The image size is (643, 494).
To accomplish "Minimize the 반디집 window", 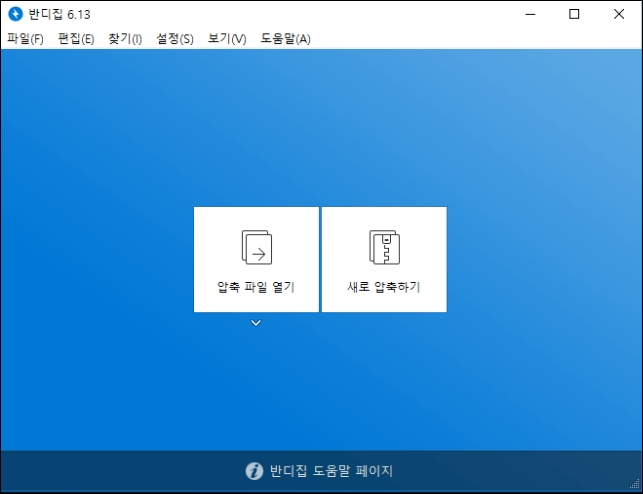I will click(x=530, y=14).
